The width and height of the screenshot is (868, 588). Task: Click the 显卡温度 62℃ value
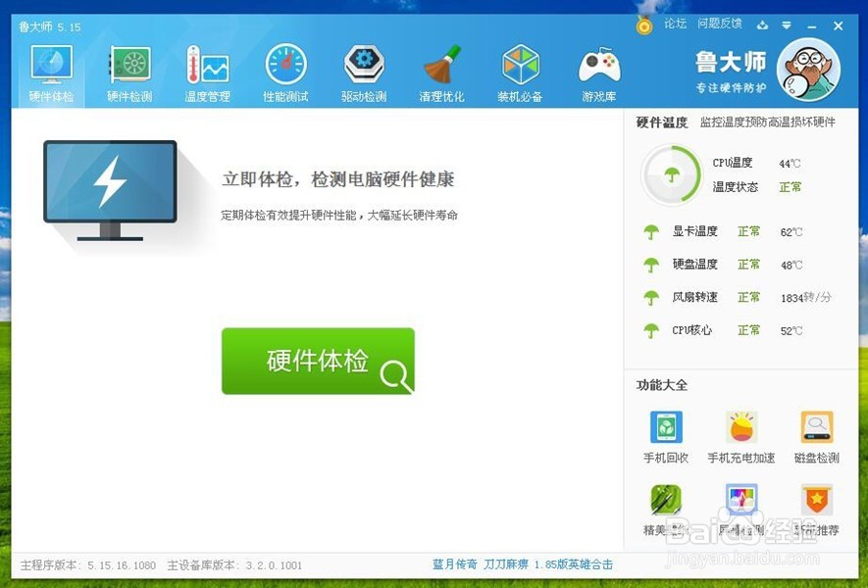pos(791,232)
